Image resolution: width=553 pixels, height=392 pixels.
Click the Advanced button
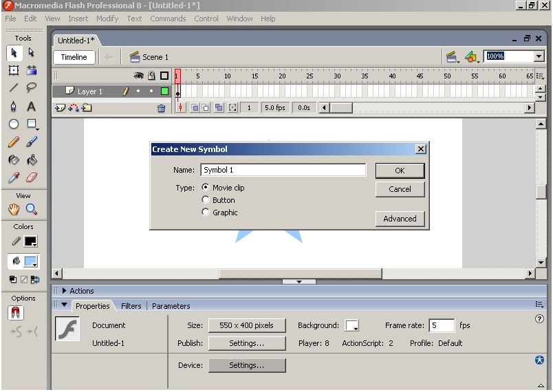coord(400,219)
